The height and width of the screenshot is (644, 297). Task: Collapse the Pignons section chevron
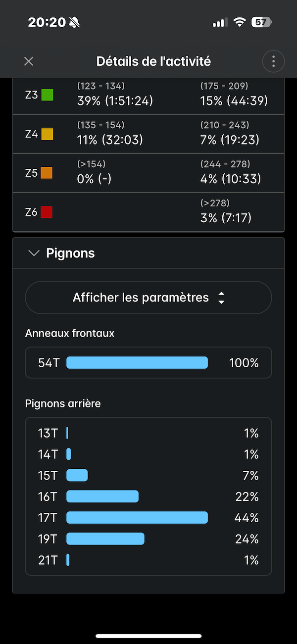pyautogui.click(x=34, y=253)
